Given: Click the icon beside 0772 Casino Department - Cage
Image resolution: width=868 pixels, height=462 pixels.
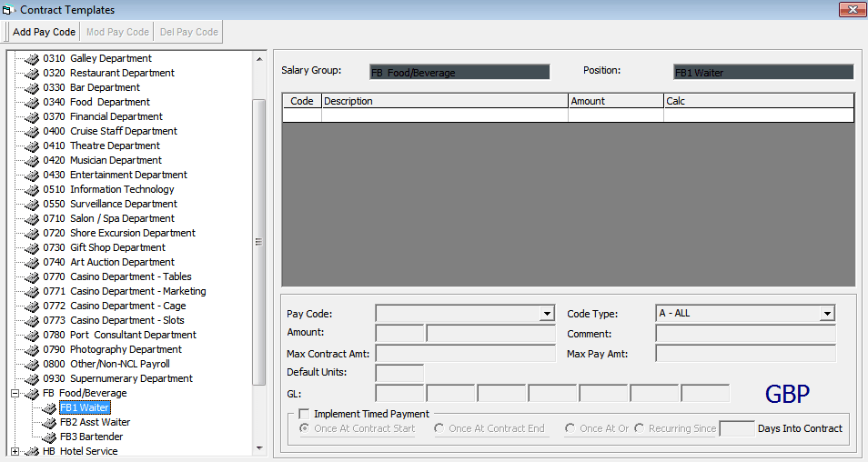Looking at the screenshot, I should point(32,306).
